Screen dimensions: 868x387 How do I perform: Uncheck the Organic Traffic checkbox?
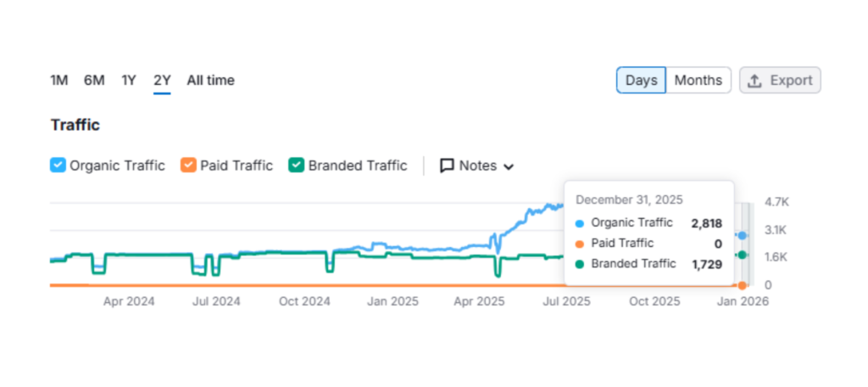58,165
